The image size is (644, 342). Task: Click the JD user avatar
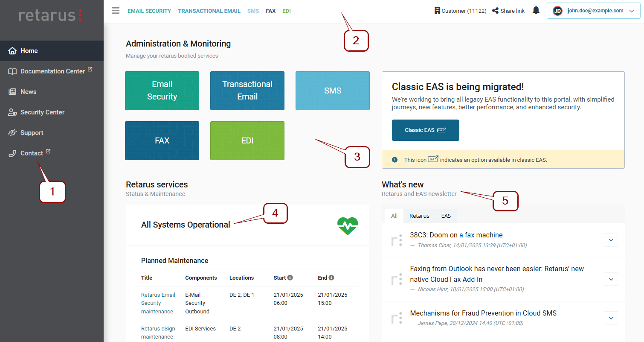click(x=558, y=10)
